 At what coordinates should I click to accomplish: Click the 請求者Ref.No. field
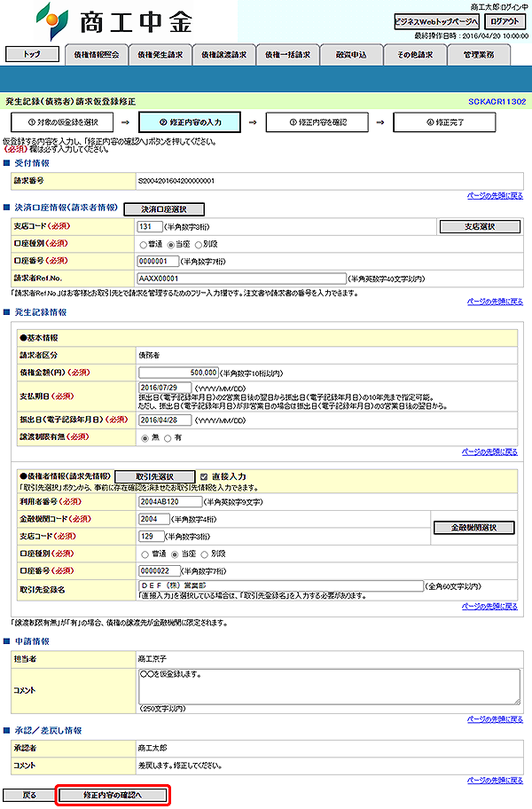click(242, 279)
